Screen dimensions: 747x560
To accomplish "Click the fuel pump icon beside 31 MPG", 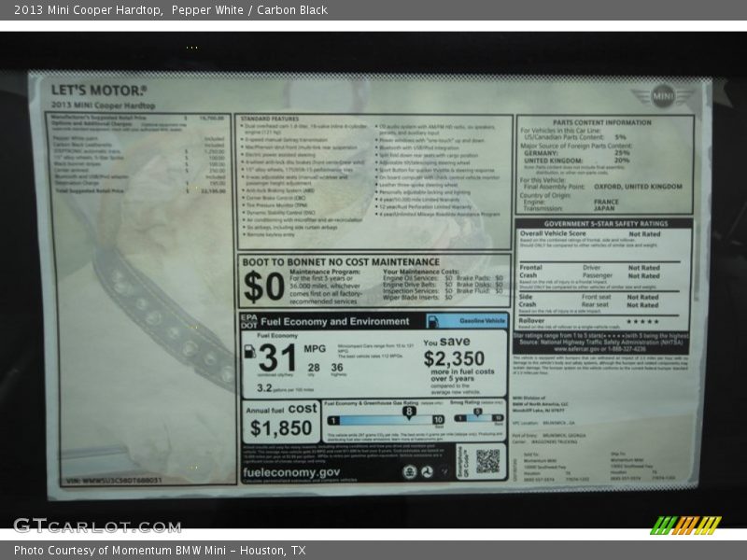I will [x=249, y=352].
